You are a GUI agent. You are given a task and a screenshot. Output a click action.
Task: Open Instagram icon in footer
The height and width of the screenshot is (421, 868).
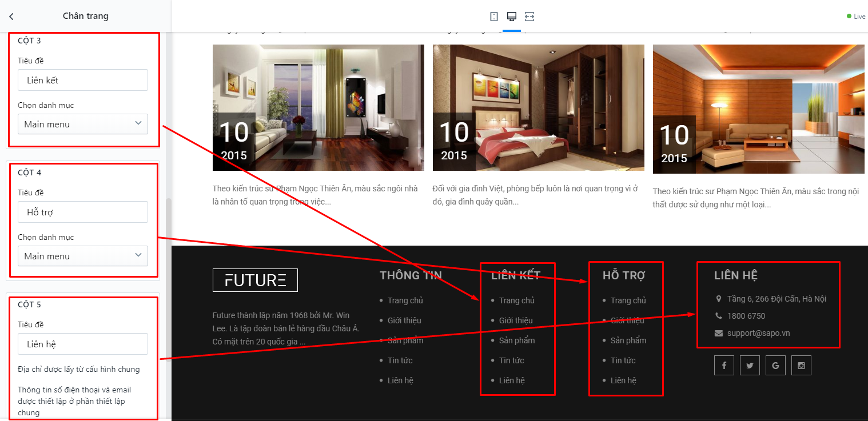[801, 366]
